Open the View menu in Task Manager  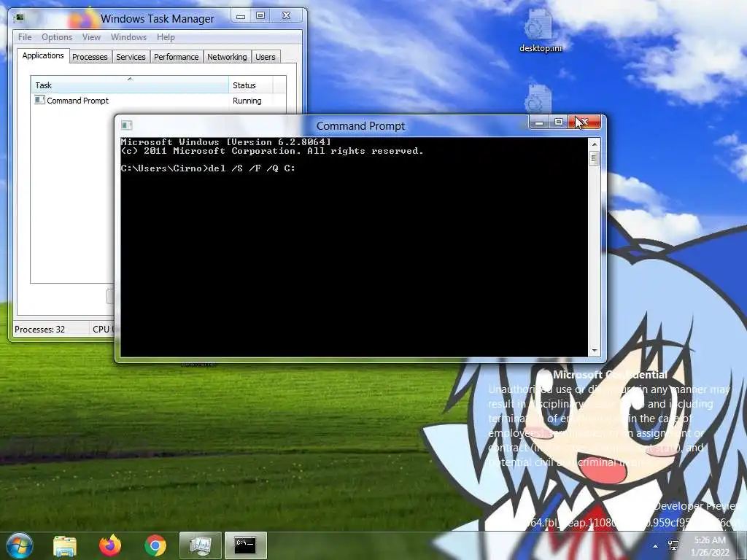(x=91, y=37)
